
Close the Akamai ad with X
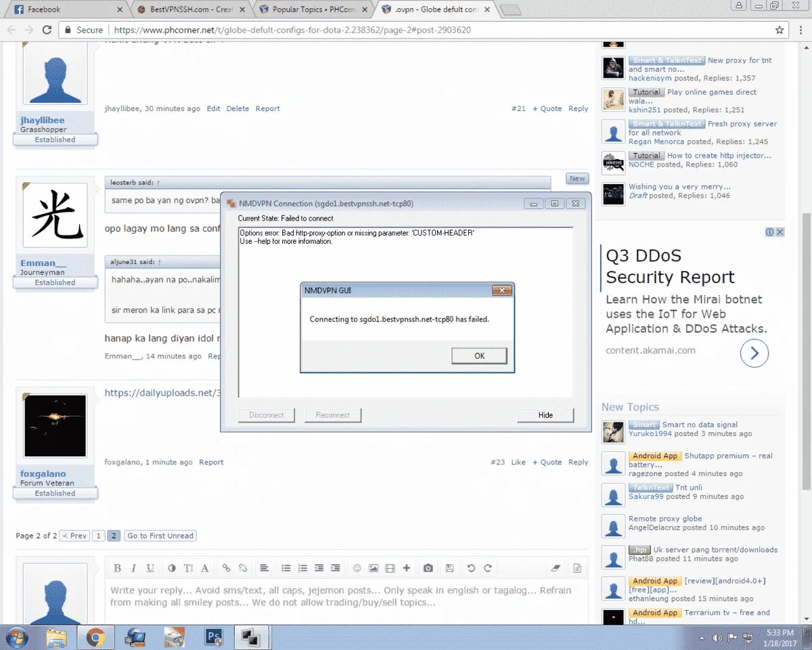[780, 232]
